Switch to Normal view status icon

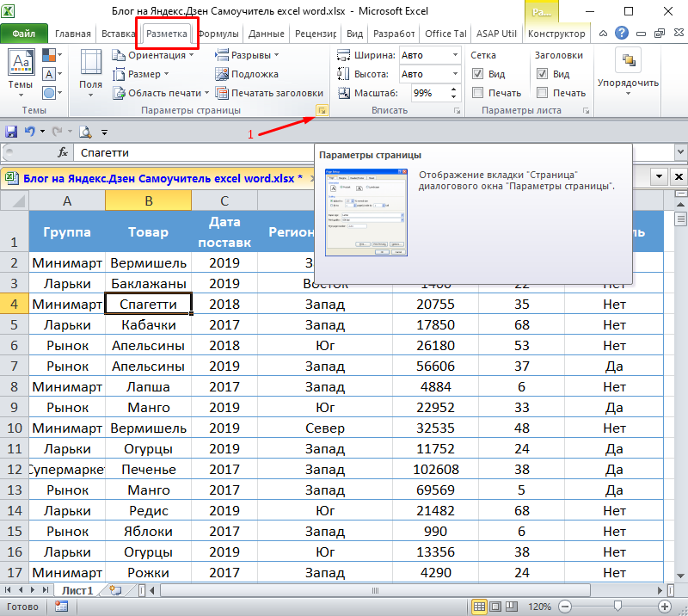pos(479,607)
